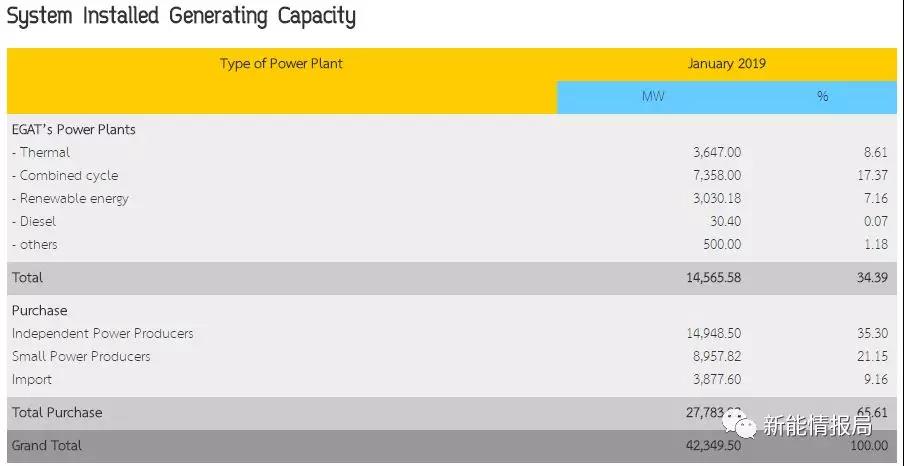Click the Total Purchase row label

[57, 412]
